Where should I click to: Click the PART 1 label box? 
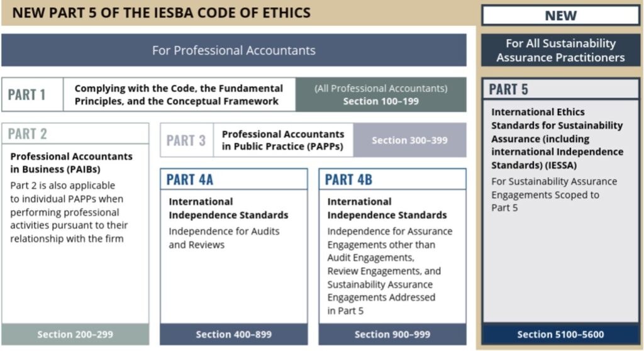(33, 94)
